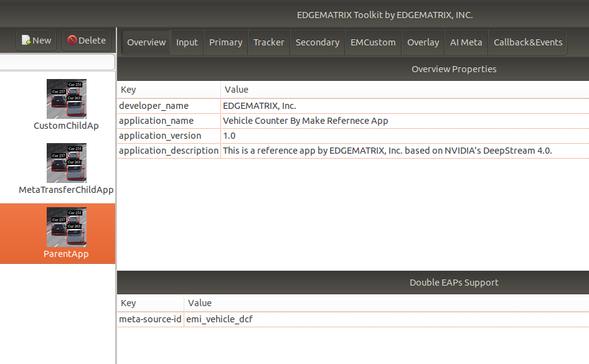Click the Value column header in Double EAPs Support
589x364 pixels.
point(387,303)
